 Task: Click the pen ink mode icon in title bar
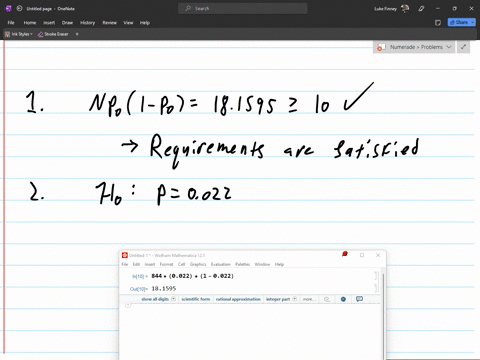tap(421, 9)
